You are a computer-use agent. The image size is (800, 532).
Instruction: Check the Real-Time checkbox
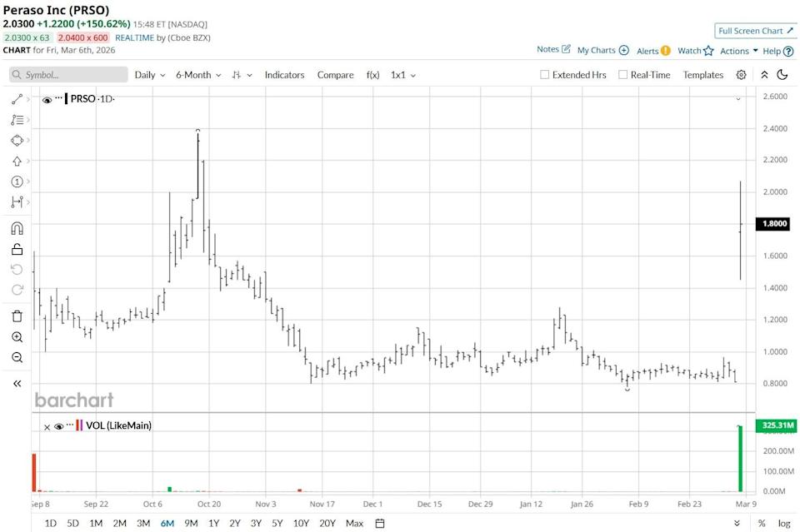[x=622, y=75]
